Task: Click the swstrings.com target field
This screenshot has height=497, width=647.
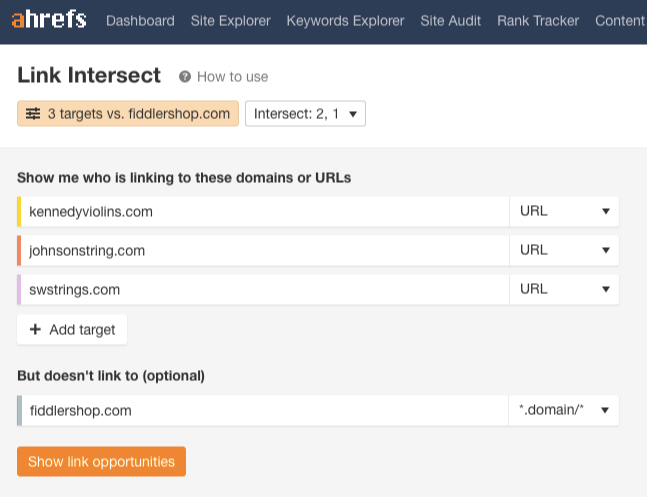Action: coord(264,289)
